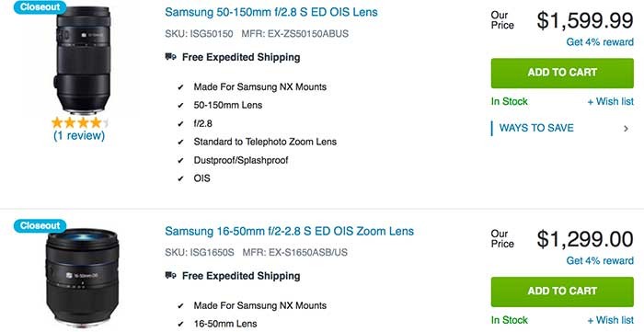View the 16-50mm lens product image
Viewport: 644px width, 332px height.
tap(83, 277)
